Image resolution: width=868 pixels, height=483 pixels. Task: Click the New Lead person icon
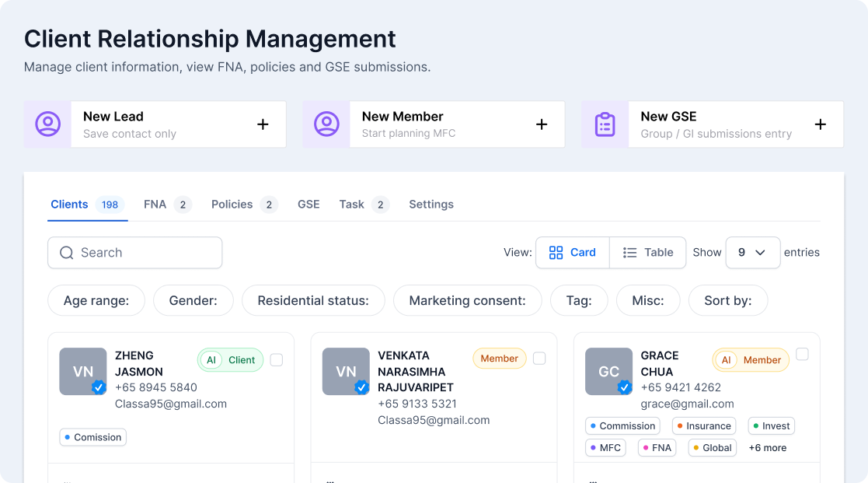[47, 124]
